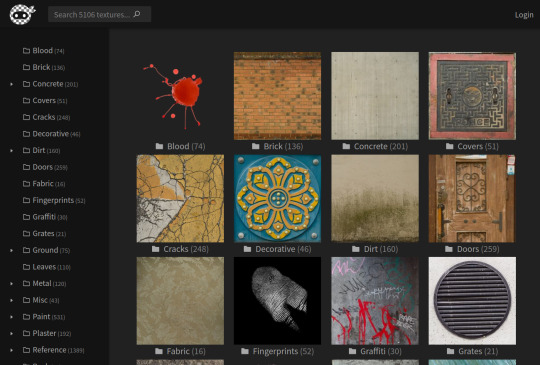This screenshot has width=540, height=365.
Task: Click the Fingerprints (52) grid caption
Action: (x=278, y=351)
